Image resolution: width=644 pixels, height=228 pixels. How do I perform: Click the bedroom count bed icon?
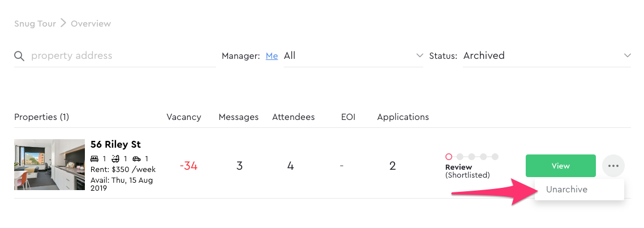click(95, 158)
